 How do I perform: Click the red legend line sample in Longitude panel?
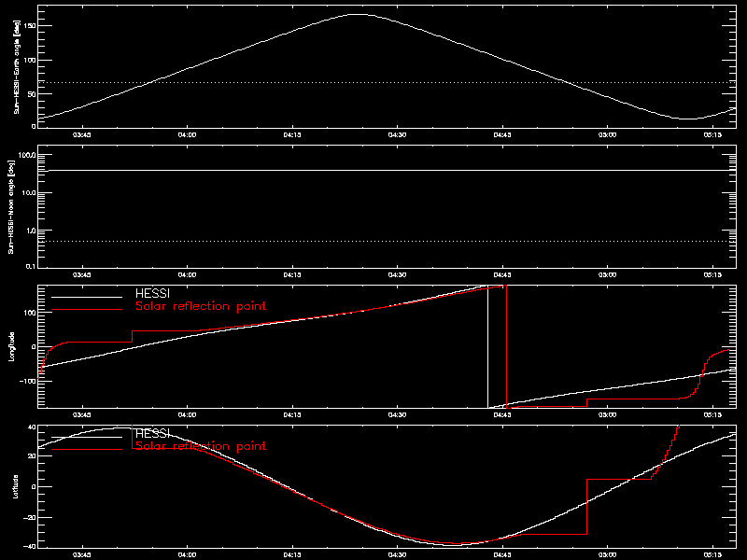[87, 310]
